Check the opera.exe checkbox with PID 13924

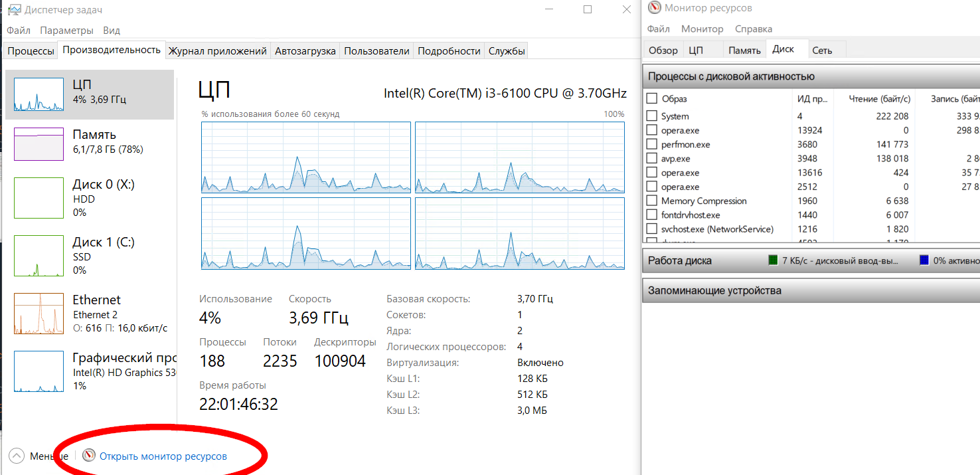652,130
